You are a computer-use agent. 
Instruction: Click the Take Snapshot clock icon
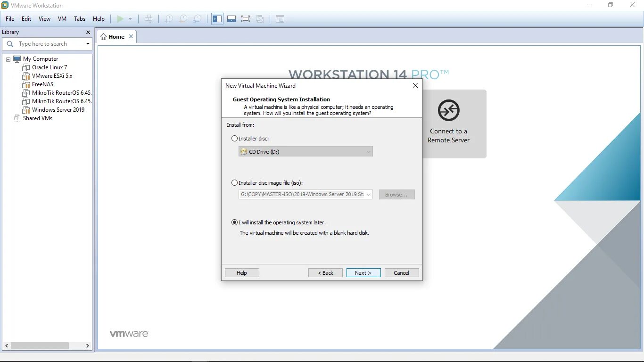pyautogui.click(x=168, y=19)
